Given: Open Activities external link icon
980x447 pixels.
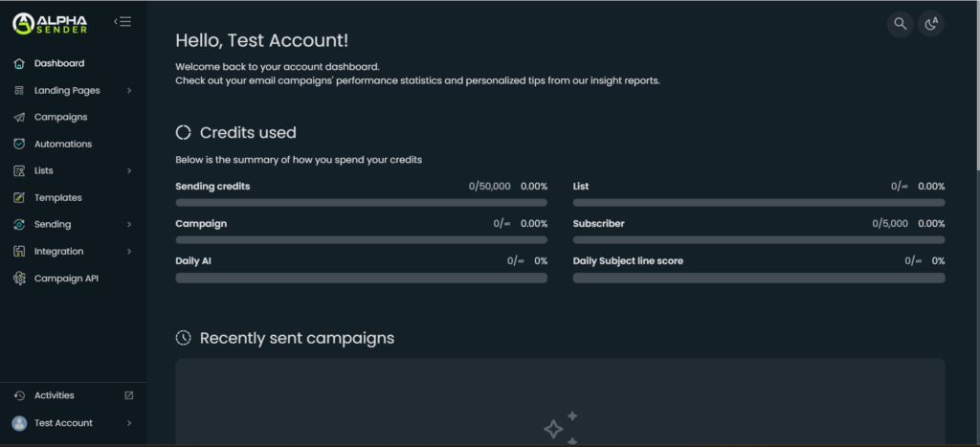Looking at the screenshot, I should (x=129, y=395).
